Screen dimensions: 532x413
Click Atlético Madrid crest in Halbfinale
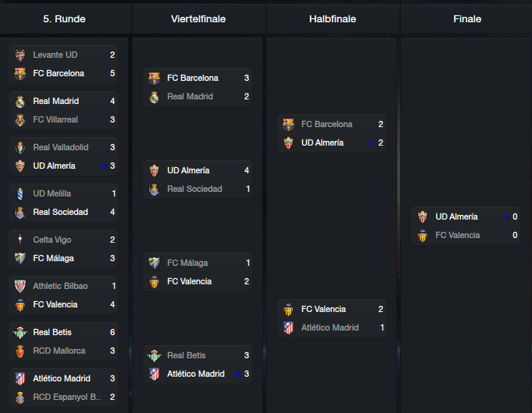(288, 327)
